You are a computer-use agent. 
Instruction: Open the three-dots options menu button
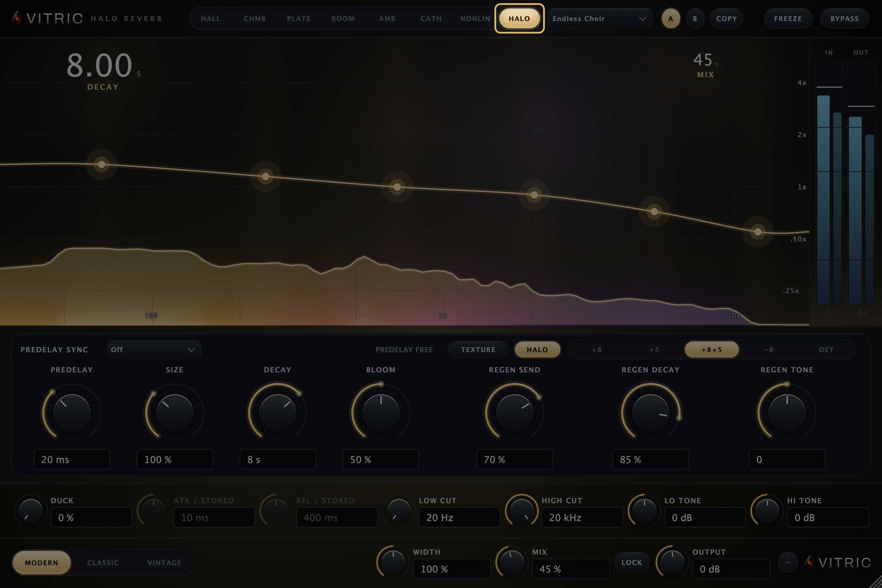787,562
